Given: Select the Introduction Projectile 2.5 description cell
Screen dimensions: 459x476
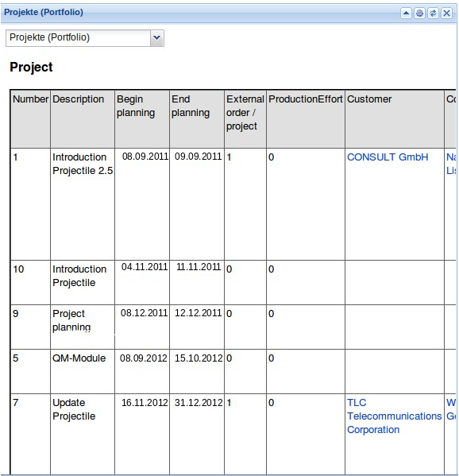Looking at the screenshot, I should point(83,203).
